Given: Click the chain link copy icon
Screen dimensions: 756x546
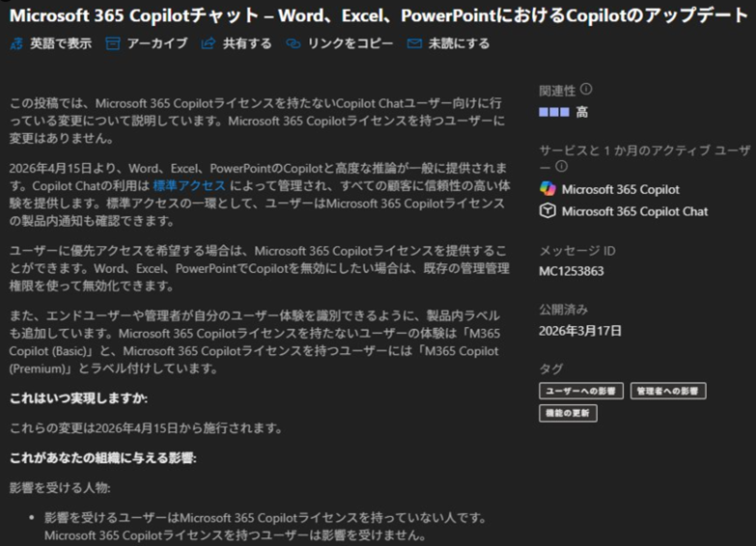Looking at the screenshot, I should [x=293, y=43].
